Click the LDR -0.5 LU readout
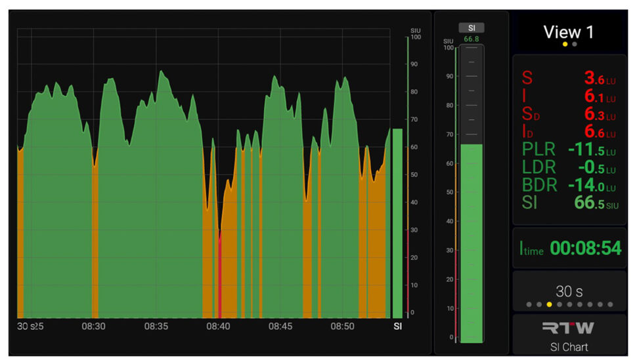The width and height of the screenshot is (637, 364). pyautogui.click(x=569, y=167)
